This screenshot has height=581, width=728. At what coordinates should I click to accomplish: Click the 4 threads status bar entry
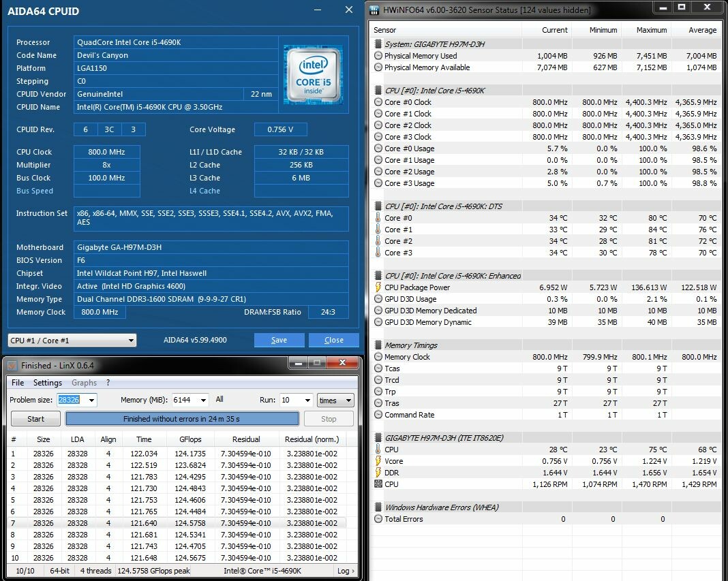[x=95, y=571]
